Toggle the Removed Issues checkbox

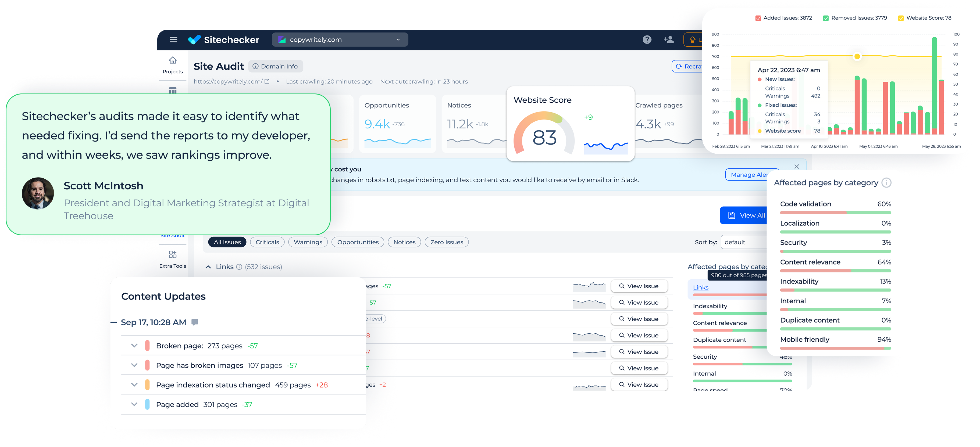[826, 17]
